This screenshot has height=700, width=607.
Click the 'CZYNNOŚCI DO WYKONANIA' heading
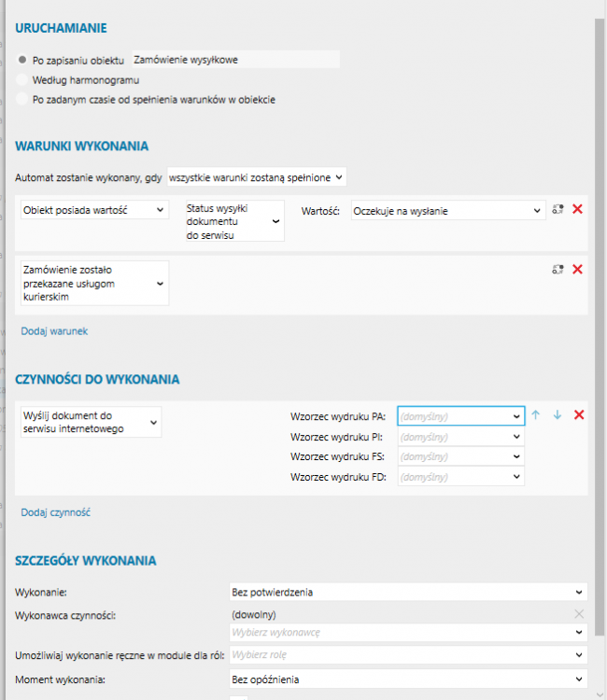[97, 380]
